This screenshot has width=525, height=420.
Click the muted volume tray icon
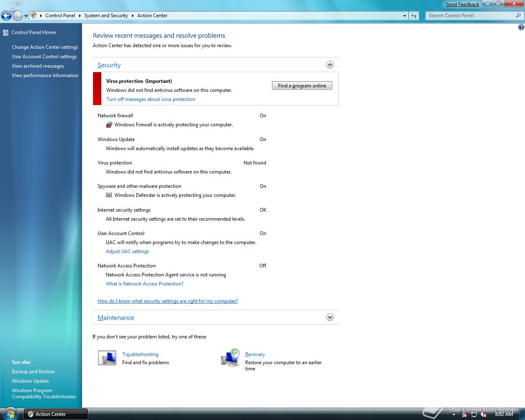click(484, 414)
